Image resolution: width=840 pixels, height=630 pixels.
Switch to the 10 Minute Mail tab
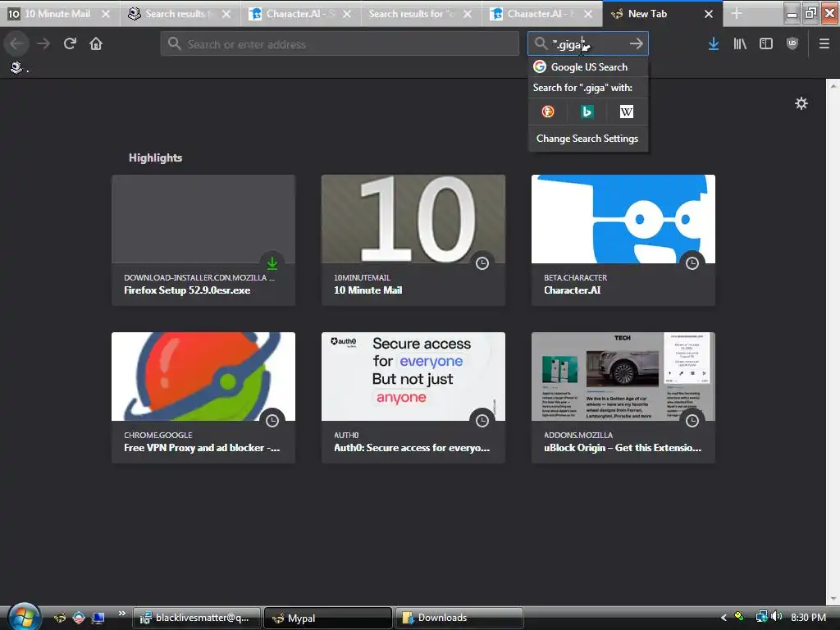point(58,14)
